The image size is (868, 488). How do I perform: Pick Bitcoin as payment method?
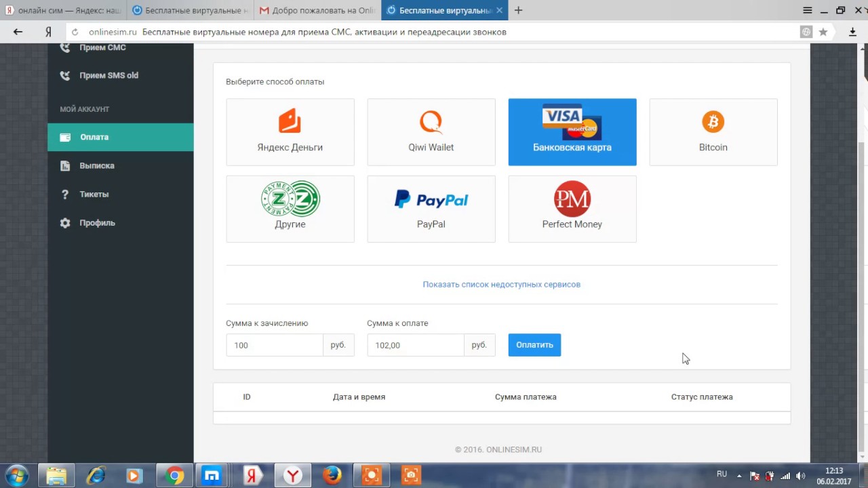pos(713,132)
